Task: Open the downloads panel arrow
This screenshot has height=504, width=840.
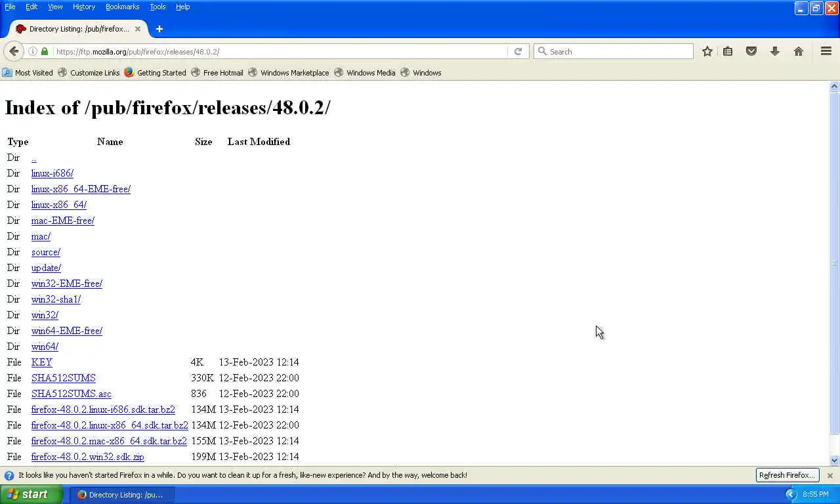Action: point(775,51)
